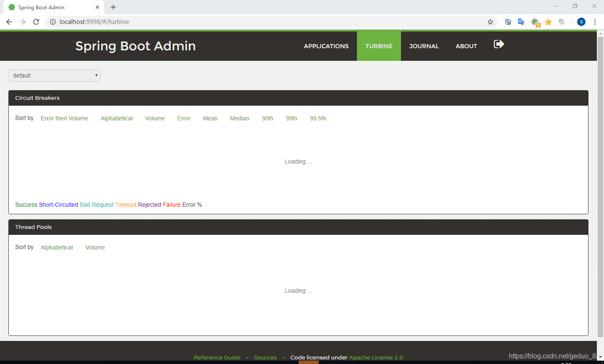This screenshot has width=604, height=364.
Task: Click the Spring Boot Admin brand title
Action: [x=135, y=46]
